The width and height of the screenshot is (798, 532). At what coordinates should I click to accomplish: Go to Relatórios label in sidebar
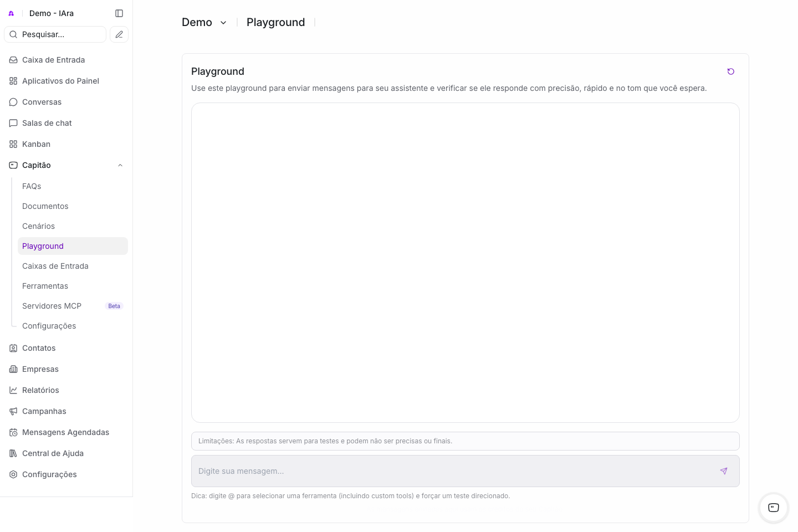pos(40,390)
